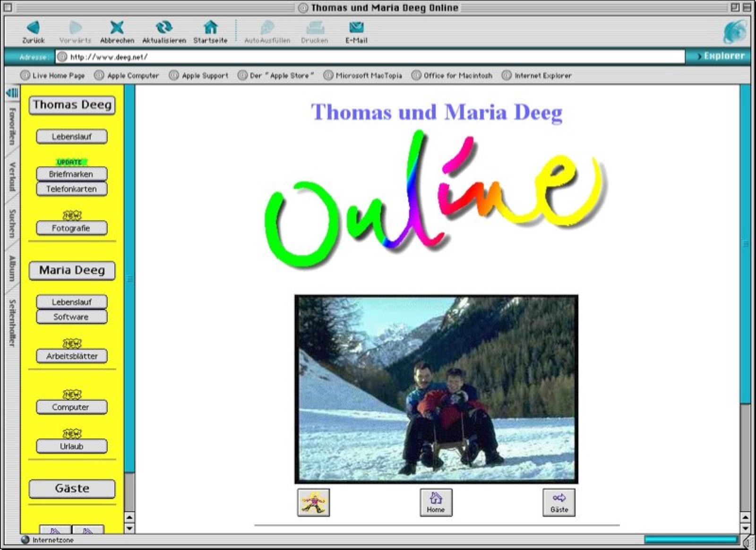This screenshot has height=550, width=756.
Task: Click the Arbeitsblätter button
Action: tap(72, 356)
